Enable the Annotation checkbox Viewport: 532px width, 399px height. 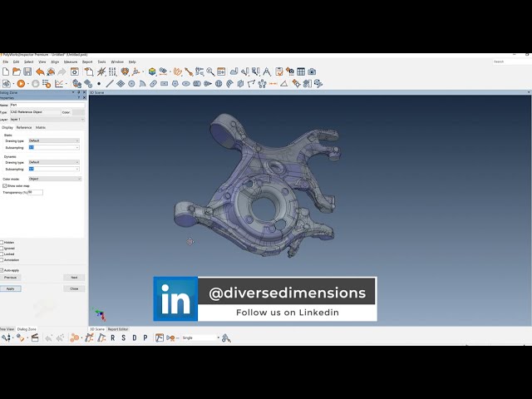coord(2,260)
